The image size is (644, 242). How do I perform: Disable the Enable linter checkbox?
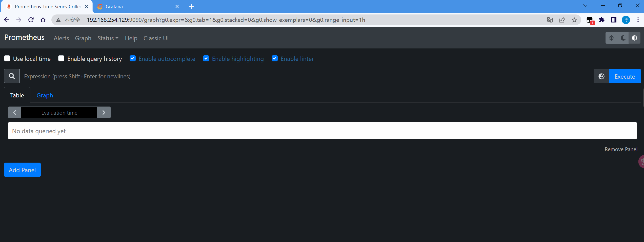pyautogui.click(x=275, y=59)
